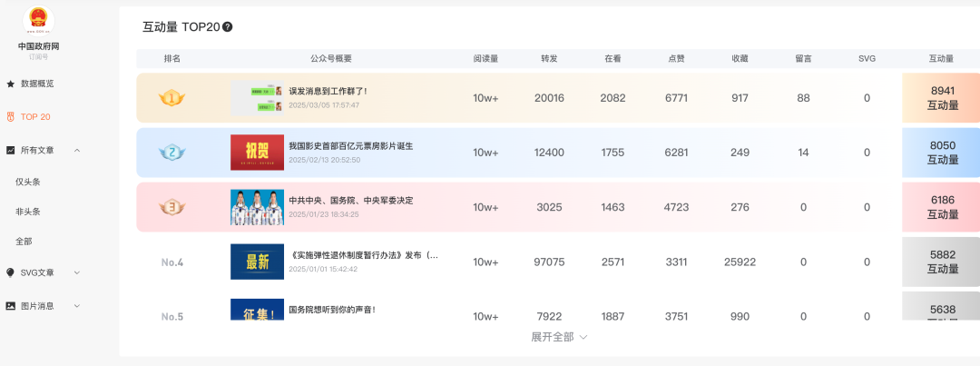Click the 留言 column header
Image resolution: width=980 pixels, height=366 pixels.
click(x=803, y=58)
